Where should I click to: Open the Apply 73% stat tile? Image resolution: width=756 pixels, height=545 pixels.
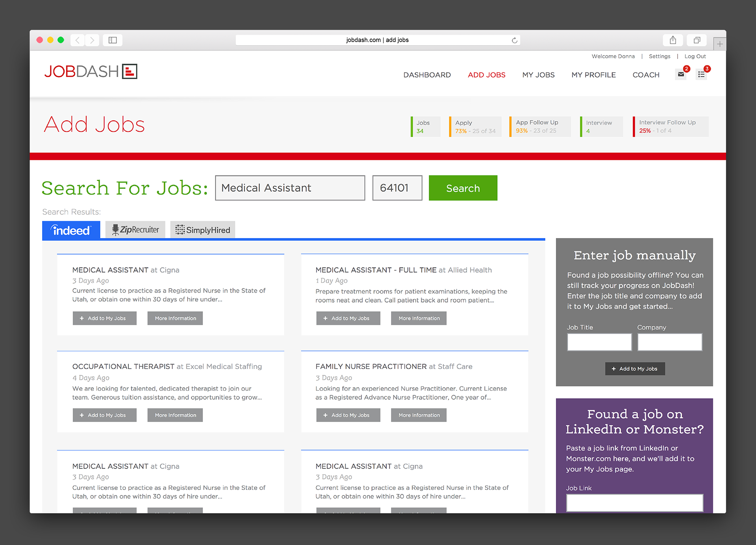[475, 127]
